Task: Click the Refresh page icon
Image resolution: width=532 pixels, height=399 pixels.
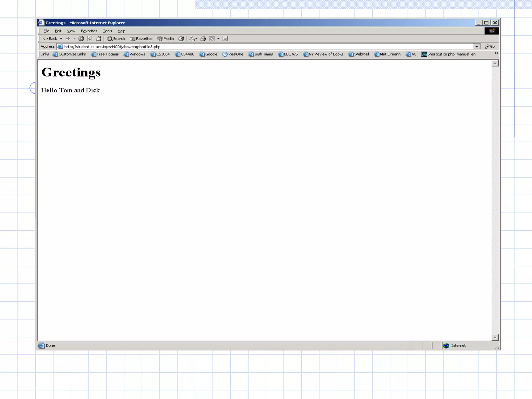Action: pos(90,39)
